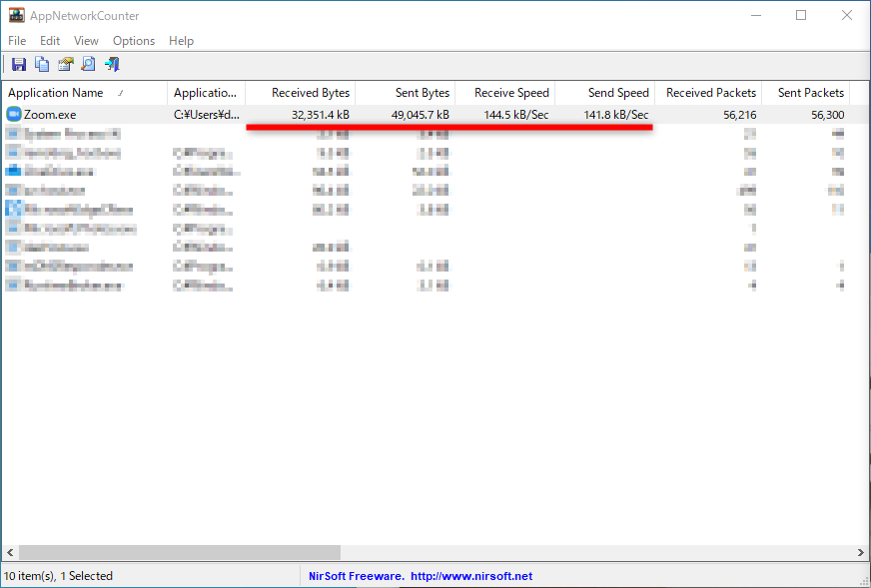
Task: Open the Properties toolbar icon
Action: click(66, 65)
